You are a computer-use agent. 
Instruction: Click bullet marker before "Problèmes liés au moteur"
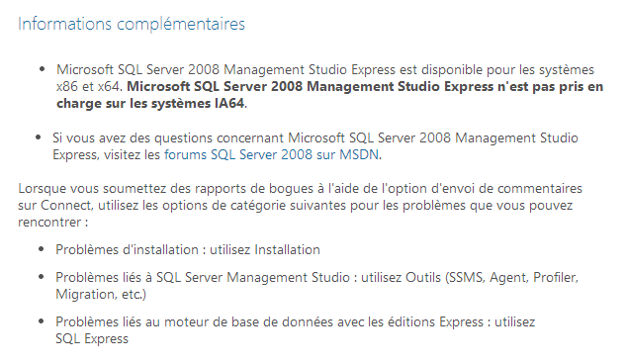[x=42, y=321]
